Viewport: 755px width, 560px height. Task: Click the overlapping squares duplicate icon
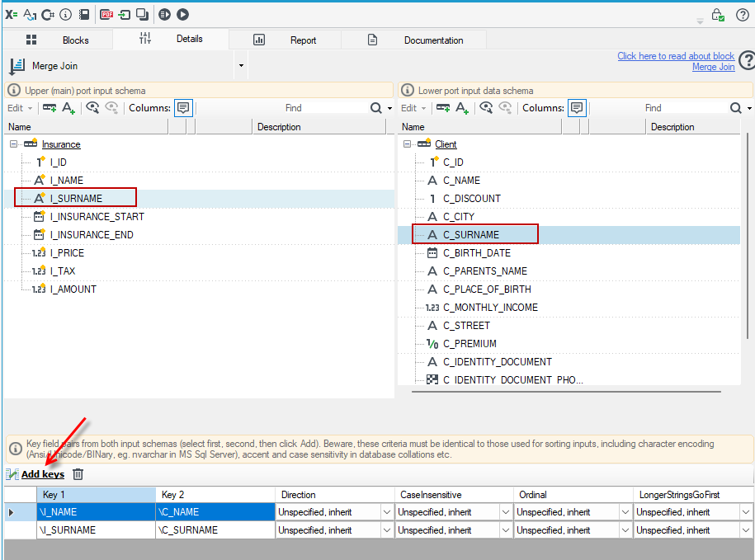[x=142, y=15]
